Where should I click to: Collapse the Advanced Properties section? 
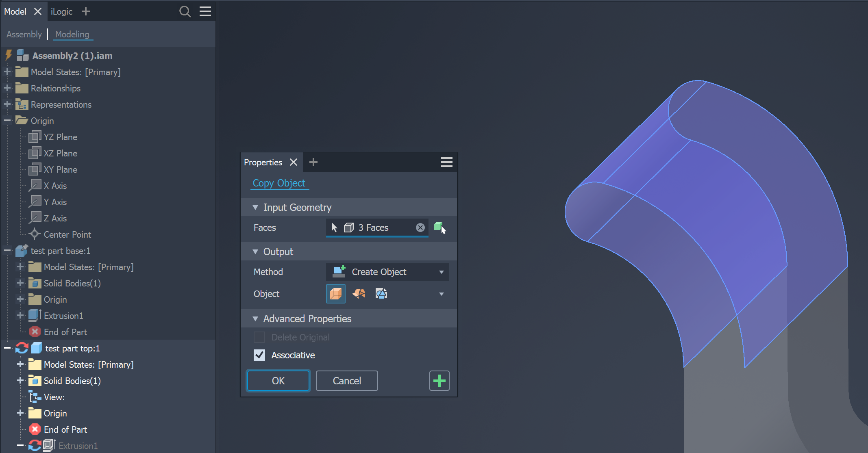(x=255, y=319)
